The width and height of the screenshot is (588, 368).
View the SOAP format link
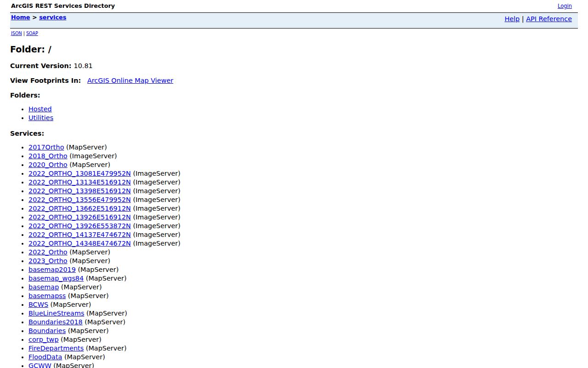pos(32,34)
